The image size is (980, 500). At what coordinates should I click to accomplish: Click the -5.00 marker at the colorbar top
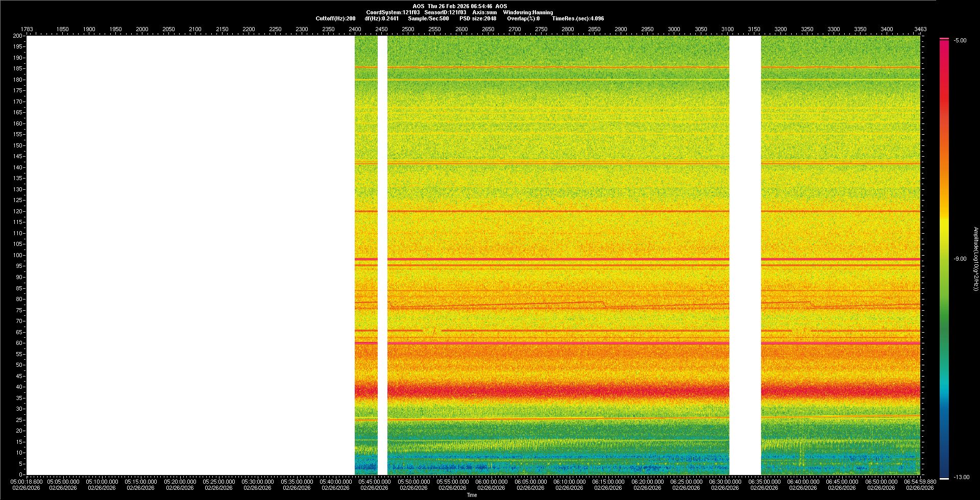[x=960, y=41]
